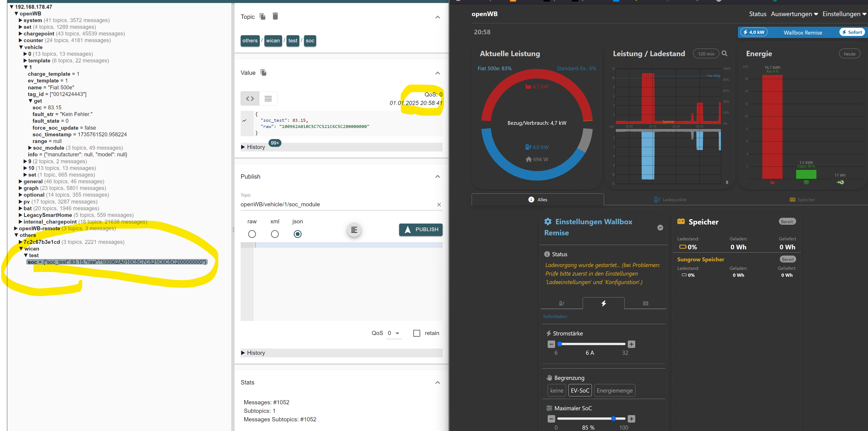Click the PUBLISH button

(x=421, y=230)
